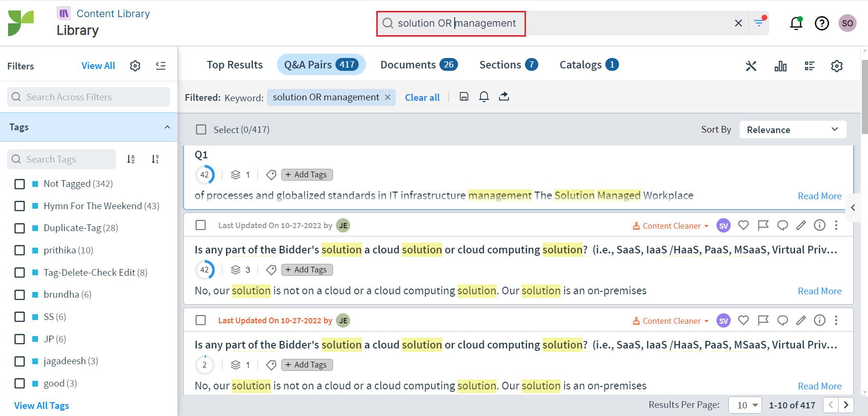Check the Not Tagged filter checkbox
The width and height of the screenshot is (868, 416).
point(19,184)
